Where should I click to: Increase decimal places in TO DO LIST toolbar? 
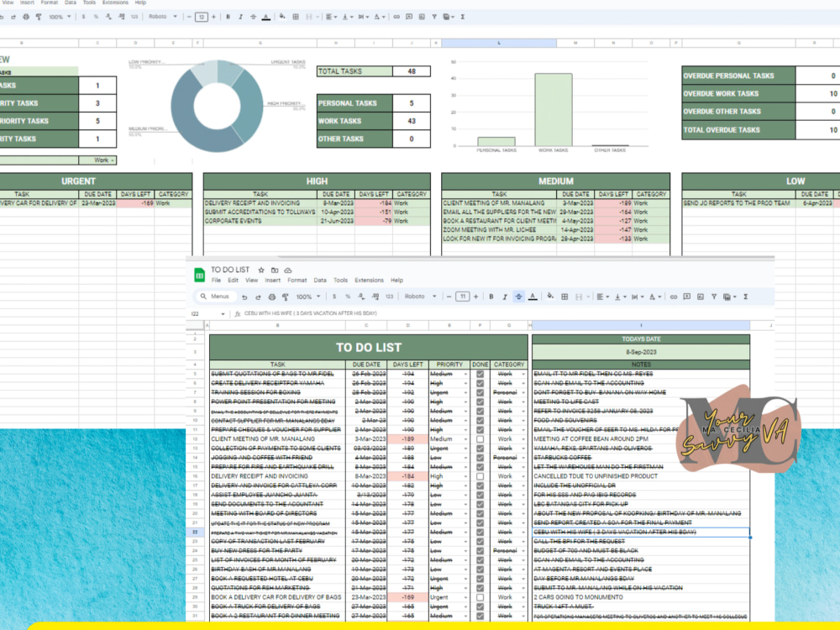click(375, 297)
